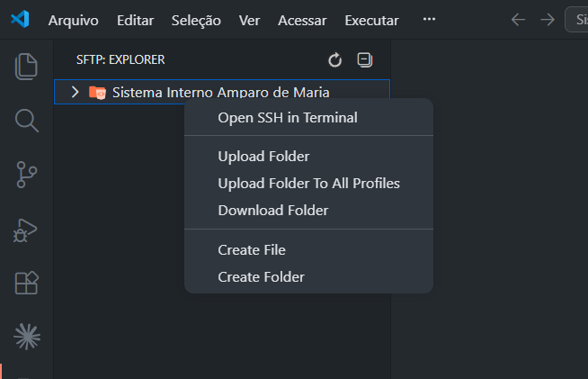Viewport: 588px width, 379px height.
Task: Open the Arquivo menu
Action: (x=73, y=21)
